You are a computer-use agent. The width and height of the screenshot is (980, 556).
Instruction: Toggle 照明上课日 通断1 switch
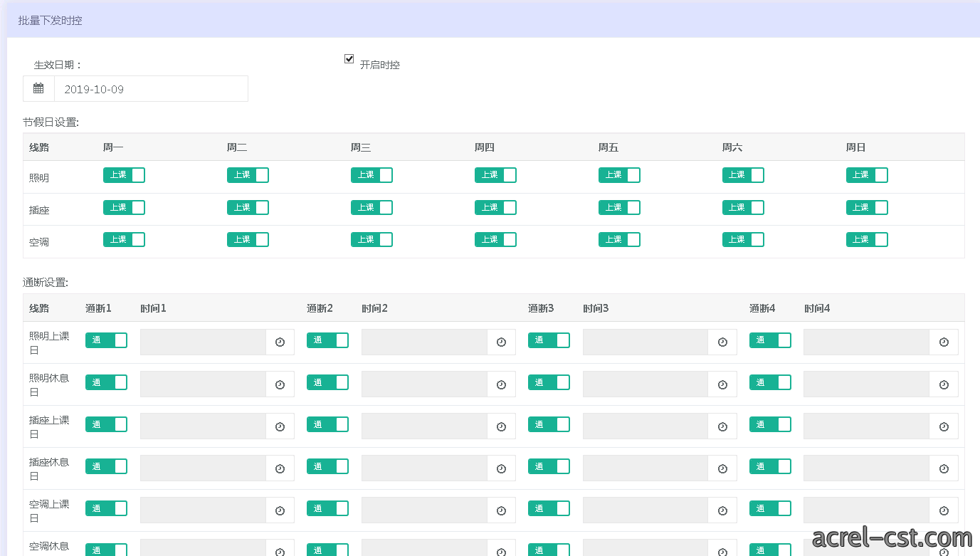click(x=106, y=340)
